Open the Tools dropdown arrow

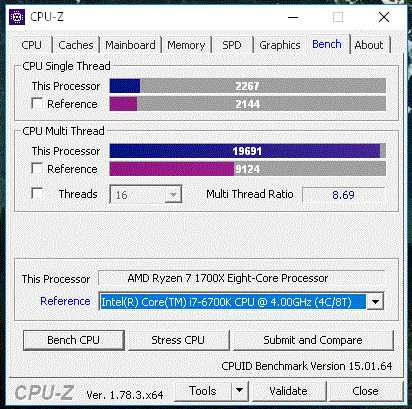coord(239,390)
